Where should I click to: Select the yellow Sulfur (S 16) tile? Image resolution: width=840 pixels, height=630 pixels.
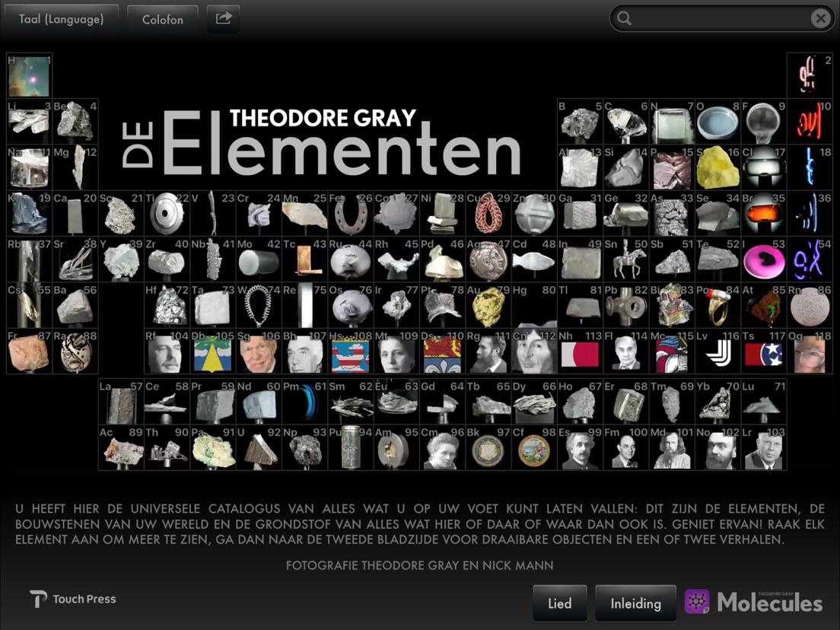click(x=717, y=167)
